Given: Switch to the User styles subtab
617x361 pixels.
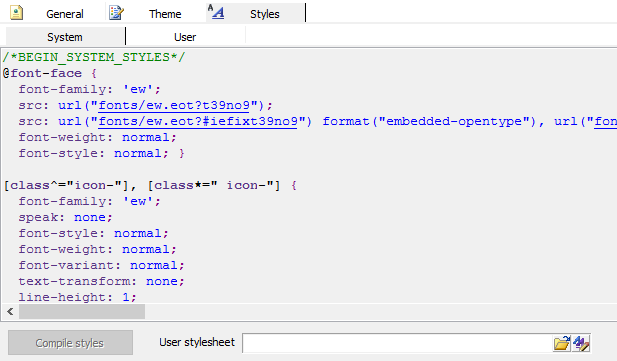Looking at the screenshot, I should coord(185,37).
